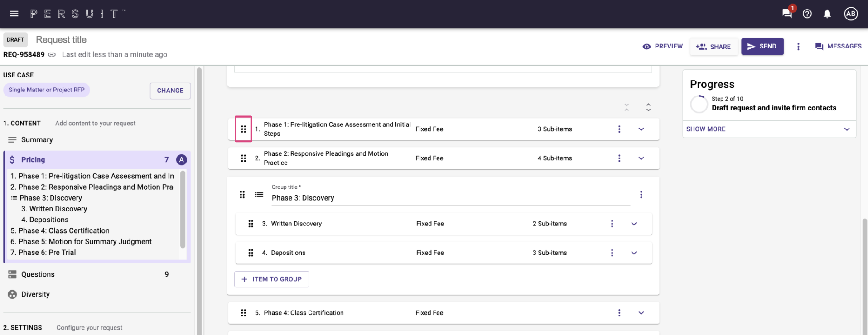Go to Phase 1 in pricing outline
Viewport: 868px width, 335px height.
coord(92,176)
